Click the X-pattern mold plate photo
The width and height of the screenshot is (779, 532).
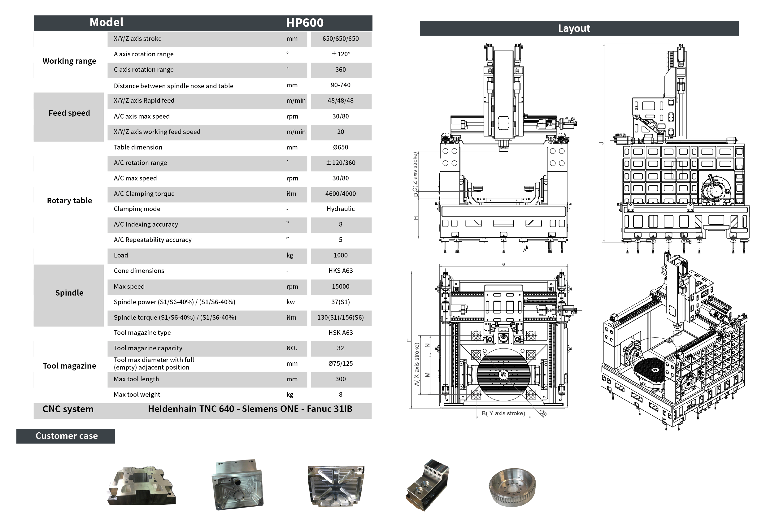[336, 486]
